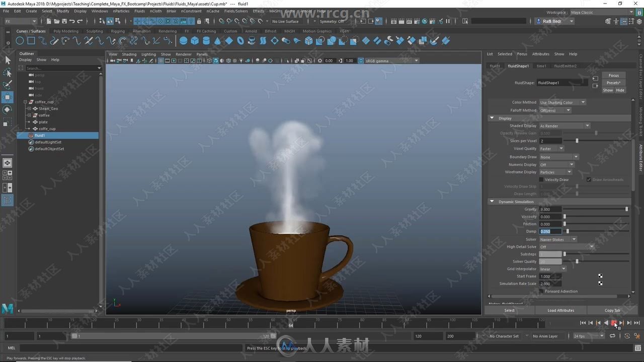Screen dimensions: 644x362
Task: Create a NURBS square from the shelf
Action: coord(31,41)
